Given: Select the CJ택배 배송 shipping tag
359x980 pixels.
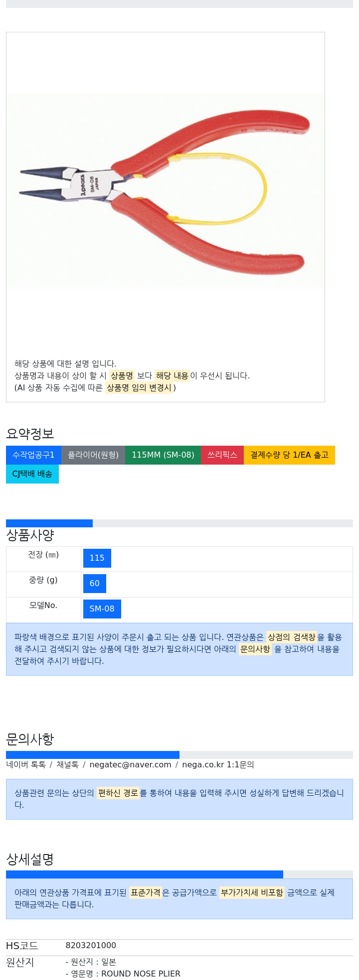Looking at the screenshot, I should pyautogui.click(x=32, y=474).
